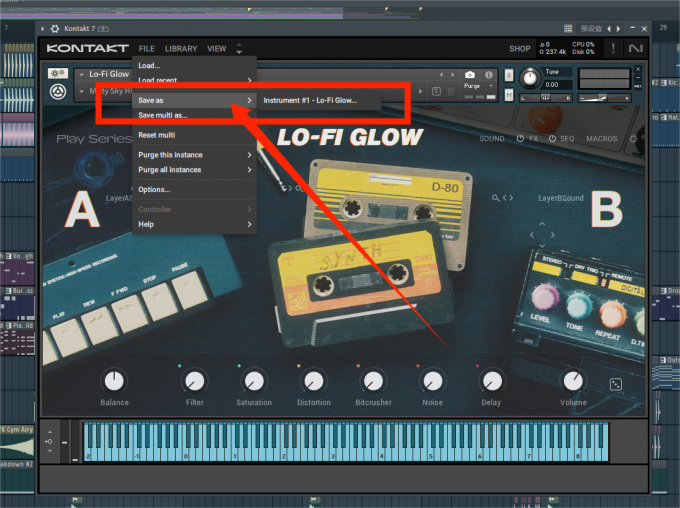Open the exclamation mark notifications icon
Image resolution: width=680 pixels, height=508 pixels.
[x=613, y=48]
